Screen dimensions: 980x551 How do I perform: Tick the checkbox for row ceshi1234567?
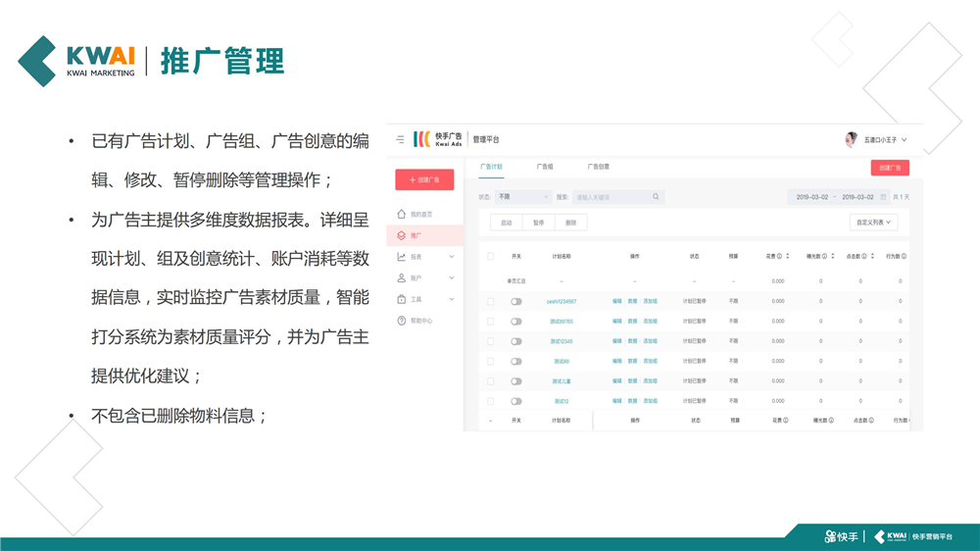(x=491, y=301)
